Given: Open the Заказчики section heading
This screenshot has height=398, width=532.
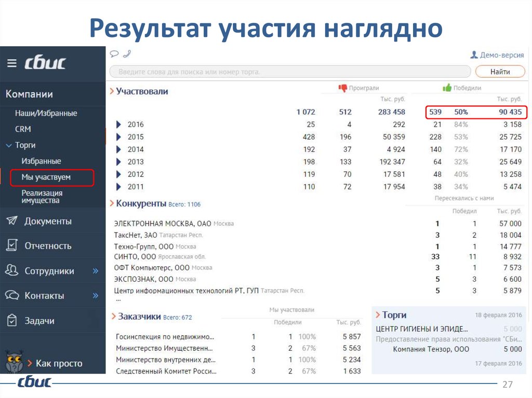Looking at the screenshot, I should click(139, 316).
